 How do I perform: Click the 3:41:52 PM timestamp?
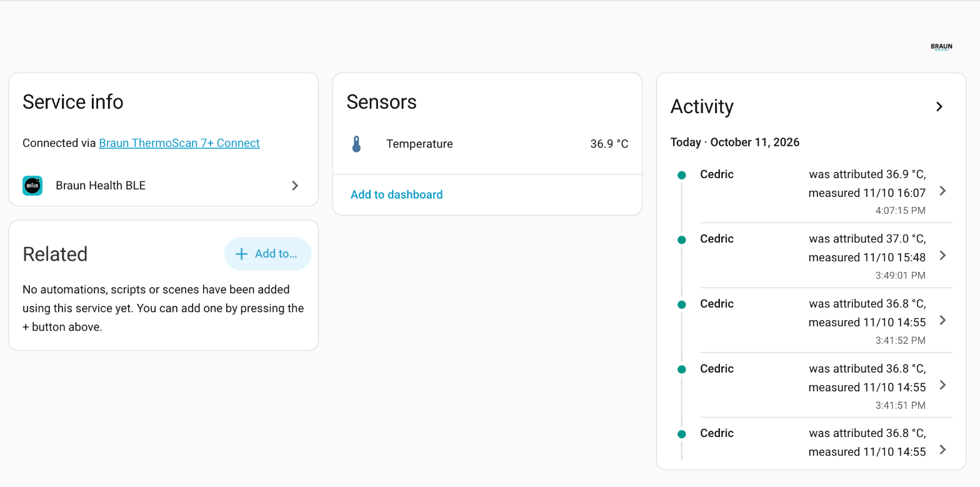point(901,341)
